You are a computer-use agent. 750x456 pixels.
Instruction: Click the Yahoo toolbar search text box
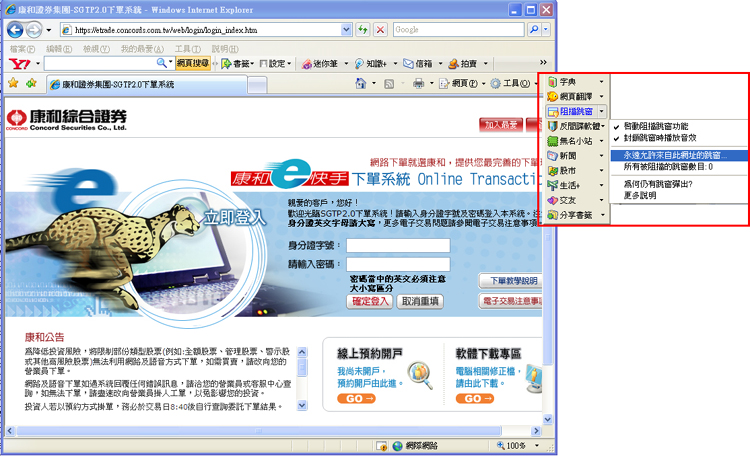(100, 63)
